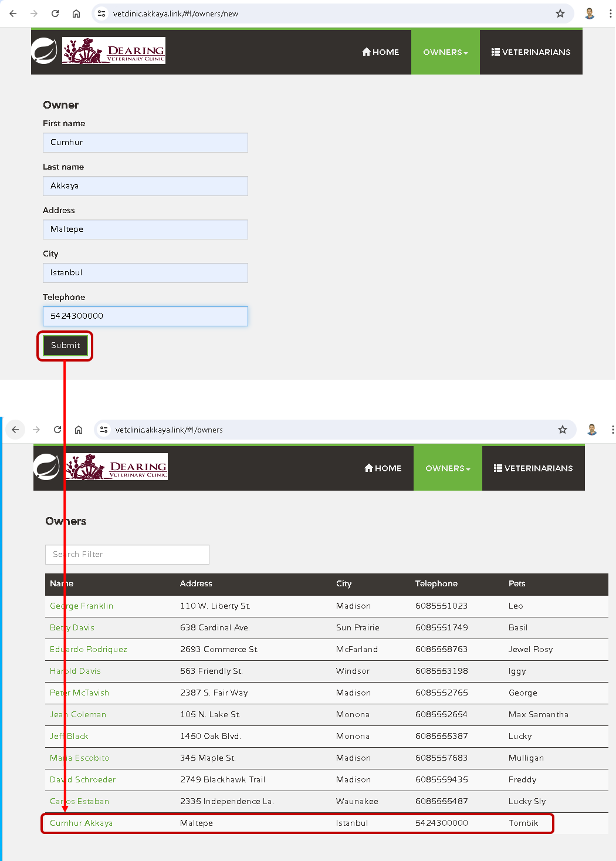616x861 pixels.
Task: Click the back arrow in the upper browser
Action: click(x=13, y=13)
